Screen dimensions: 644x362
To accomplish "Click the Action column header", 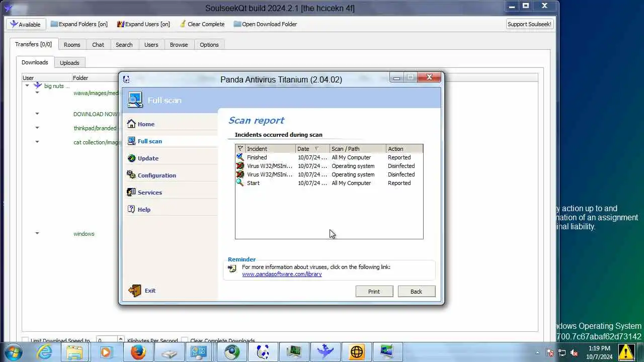I will [404, 149].
